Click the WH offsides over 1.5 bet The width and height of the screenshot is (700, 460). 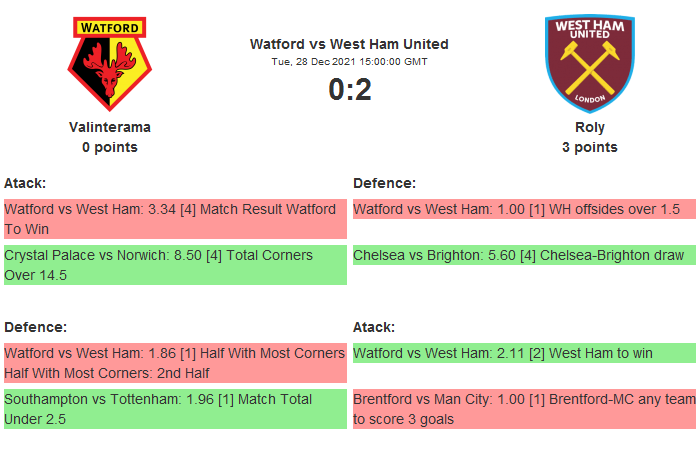pyautogui.click(x=523, y=210)
